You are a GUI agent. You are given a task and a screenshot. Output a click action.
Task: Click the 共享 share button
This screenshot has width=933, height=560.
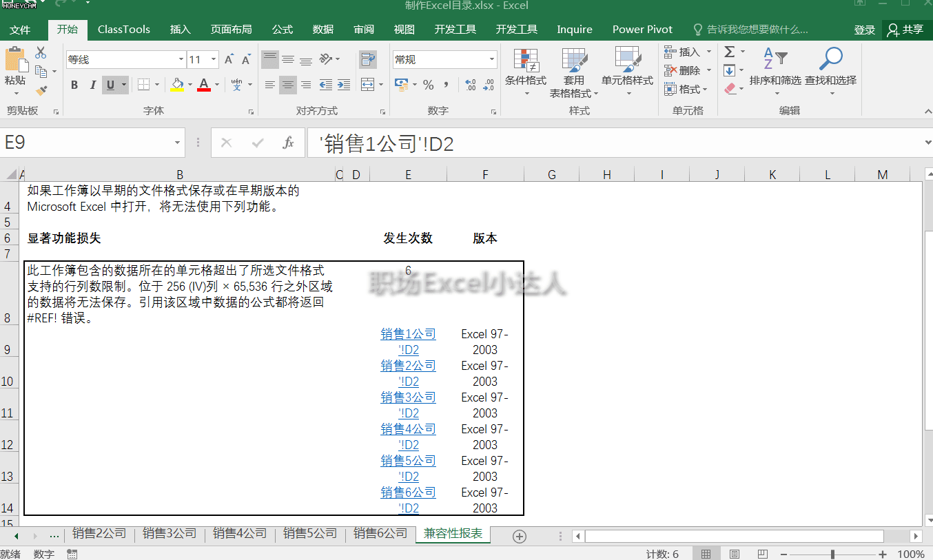click(x=905, y=30)
